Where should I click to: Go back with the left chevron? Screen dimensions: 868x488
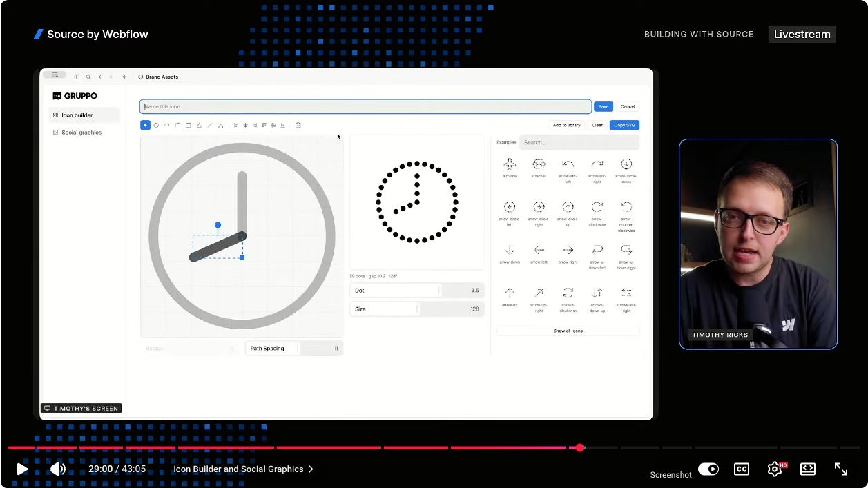(100, 77)
